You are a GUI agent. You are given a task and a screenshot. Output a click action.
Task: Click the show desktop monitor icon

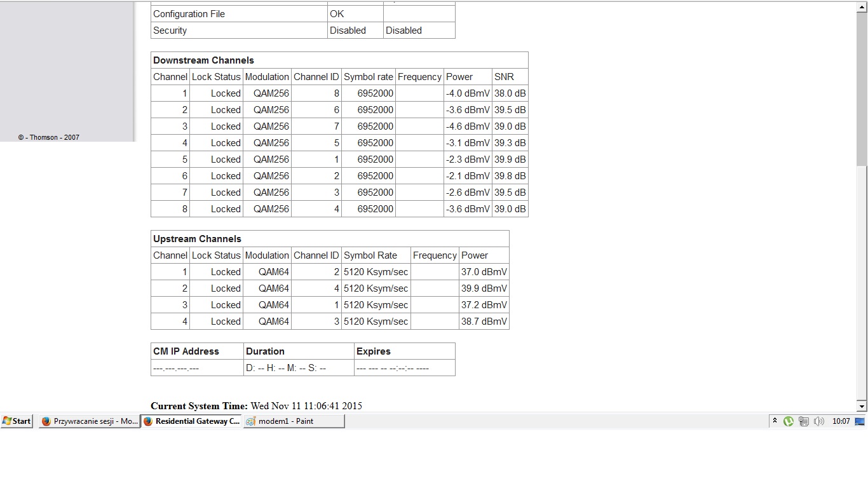pos(860,421)
